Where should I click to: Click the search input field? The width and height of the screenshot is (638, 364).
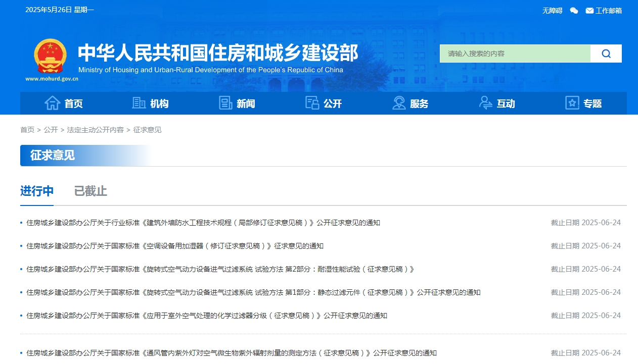(x=515, y=54)
